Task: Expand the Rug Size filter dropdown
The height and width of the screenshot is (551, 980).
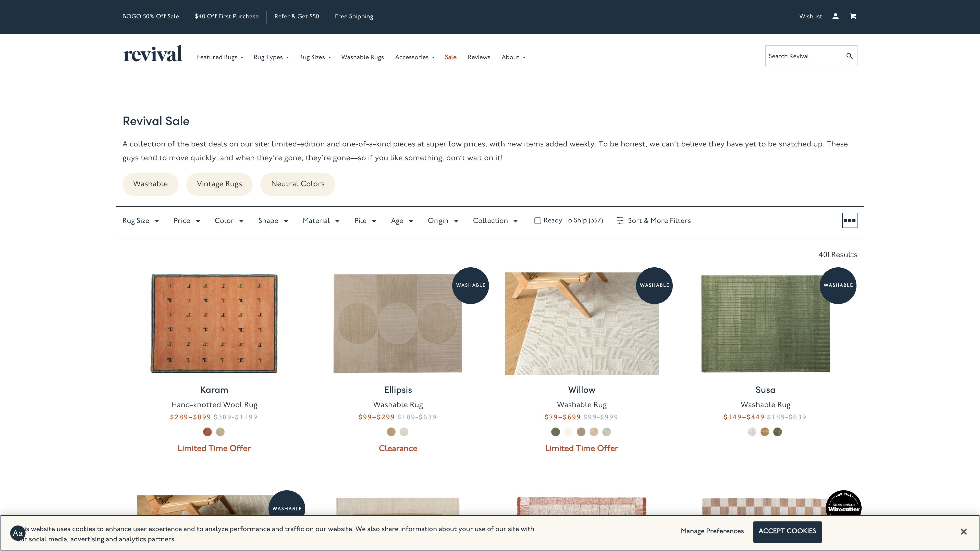Action: coord(140,221)
